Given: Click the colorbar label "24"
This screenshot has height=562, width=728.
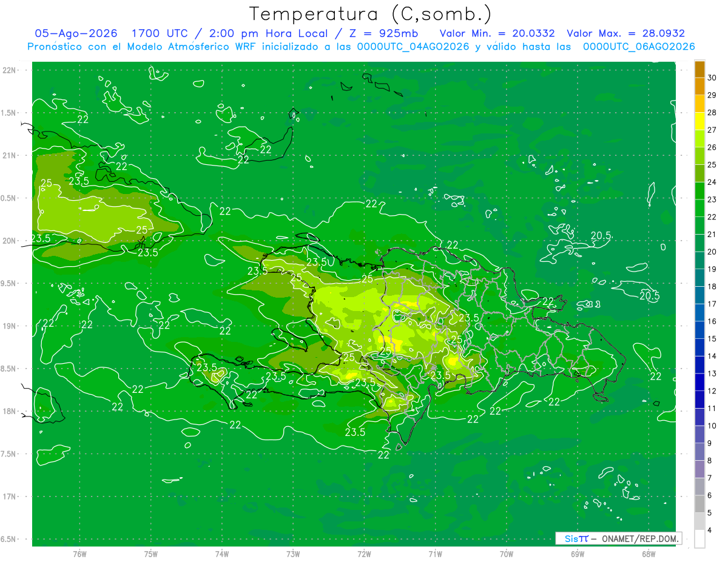Looking at the screenshot, I should tap(712, 182).
